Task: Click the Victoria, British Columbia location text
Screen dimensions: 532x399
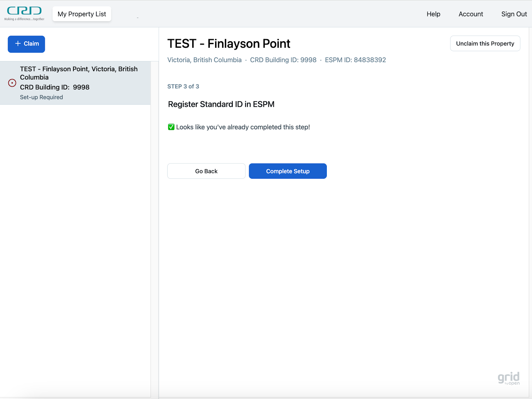Action: pyautogui.click(x=204, y=60)
